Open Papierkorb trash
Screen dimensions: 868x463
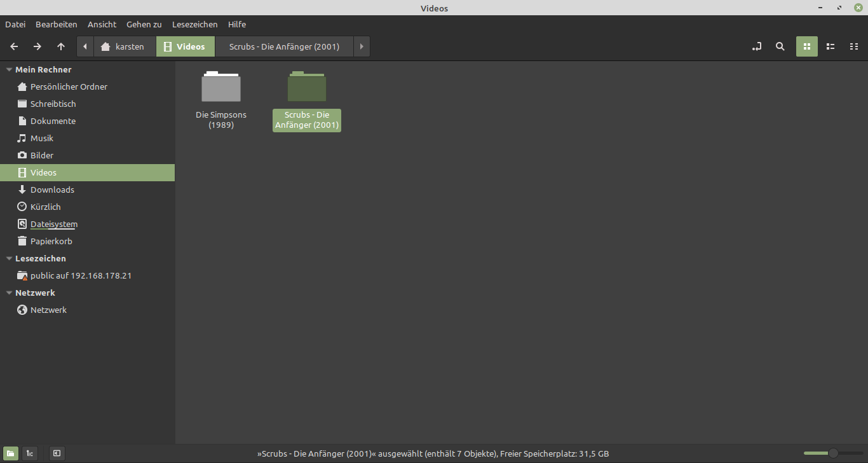pyautogui.click(x=87, y=241)
